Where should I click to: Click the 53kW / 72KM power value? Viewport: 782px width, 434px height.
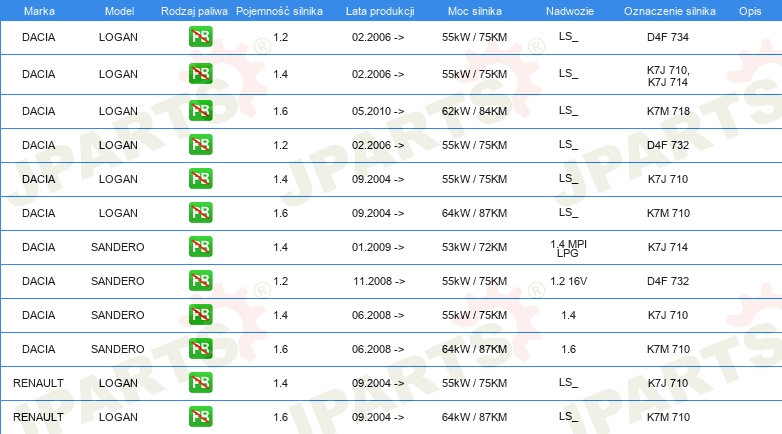(x=474, y=247)
